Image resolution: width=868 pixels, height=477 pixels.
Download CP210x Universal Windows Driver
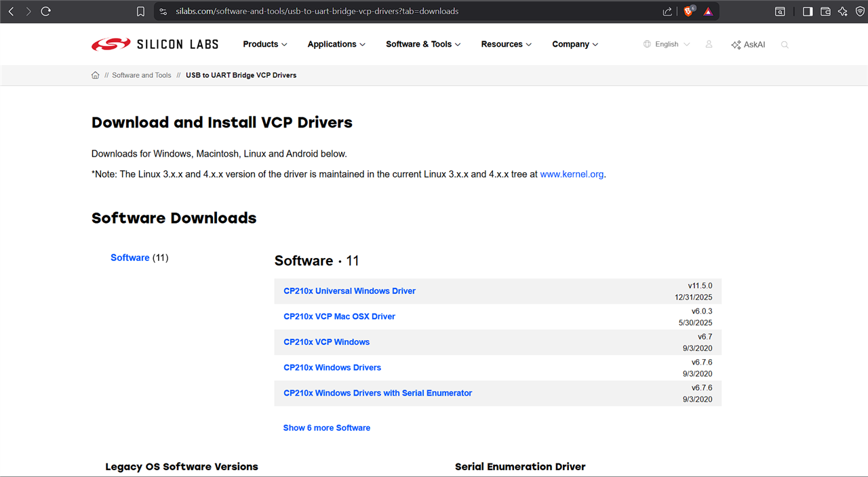click(x=349, y=291)
